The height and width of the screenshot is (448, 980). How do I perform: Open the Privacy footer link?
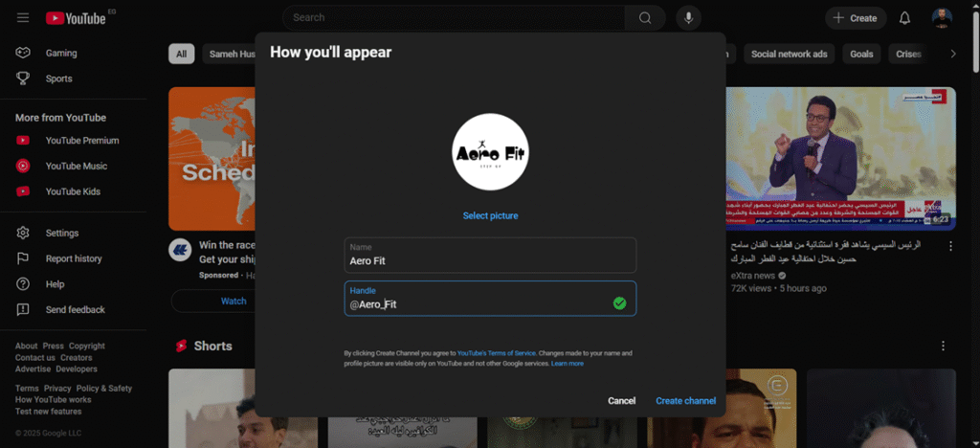point(57,389)
